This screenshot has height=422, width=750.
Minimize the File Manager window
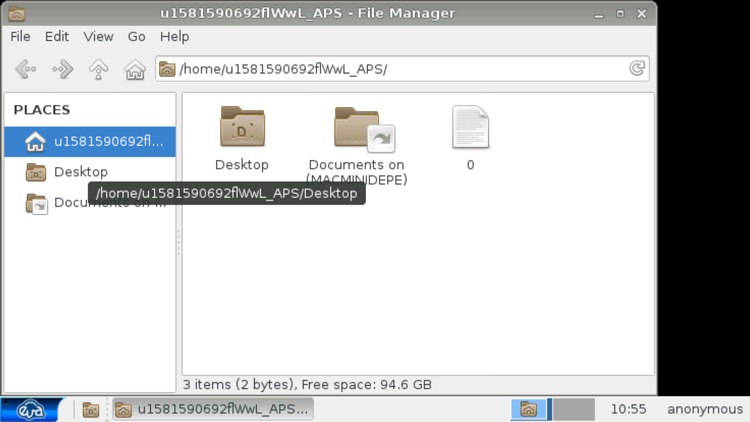[x=598, y=14]
